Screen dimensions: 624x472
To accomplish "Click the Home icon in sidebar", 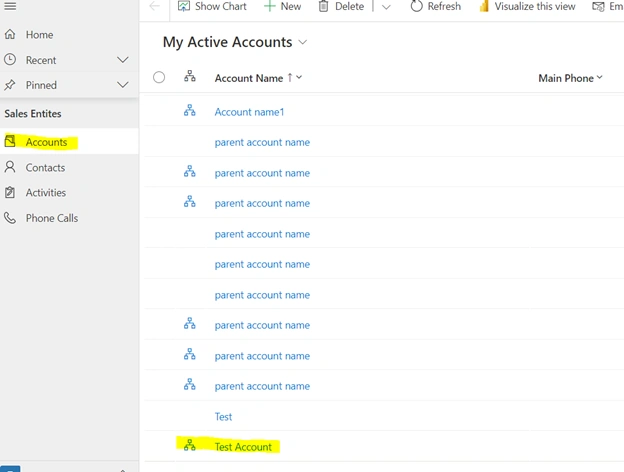I will coord(10,35).
